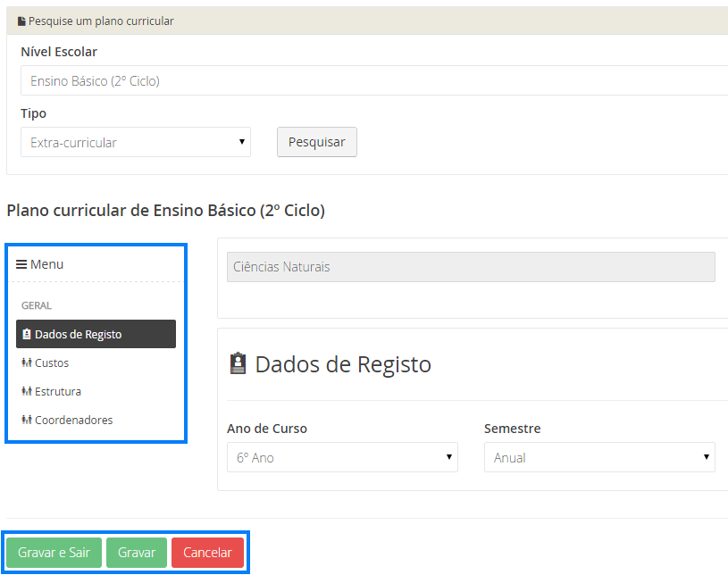The height and width of the screenshot is (575, 728).
Task: Click the people icon next to Coordenadores
Action: pos(26,421)
